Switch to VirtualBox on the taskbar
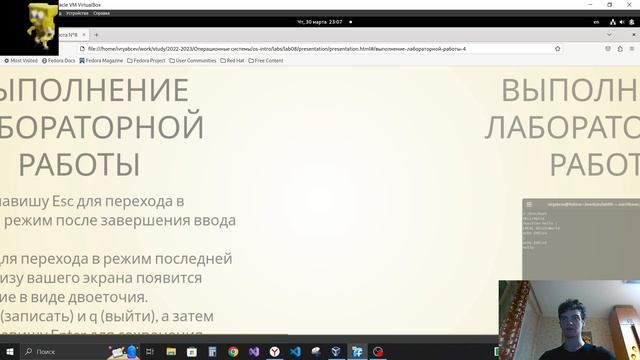This screenshot has height=360, width=640. pyautogui.click(x=336, y=351)
